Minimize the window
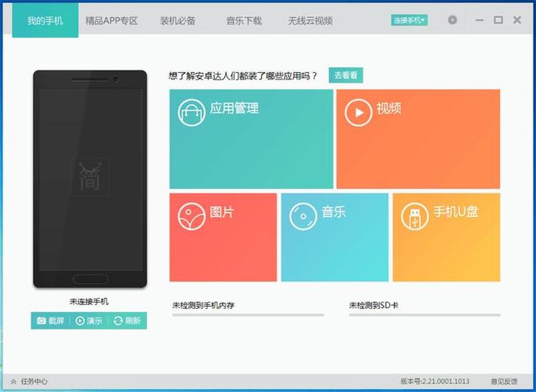 (479, 20)
